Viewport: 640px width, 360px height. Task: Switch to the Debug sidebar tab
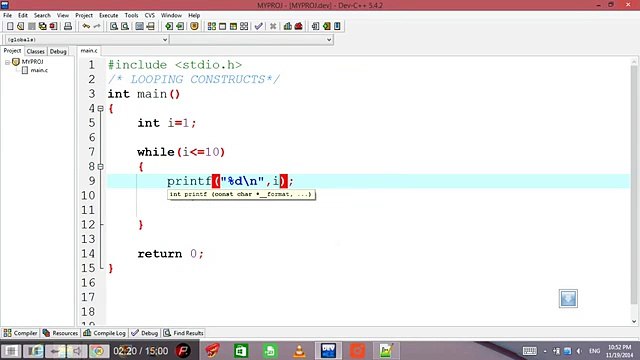[58, 51]
